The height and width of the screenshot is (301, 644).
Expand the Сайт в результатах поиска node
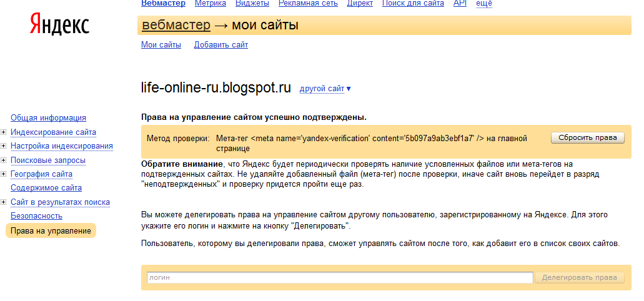(3, 202)
